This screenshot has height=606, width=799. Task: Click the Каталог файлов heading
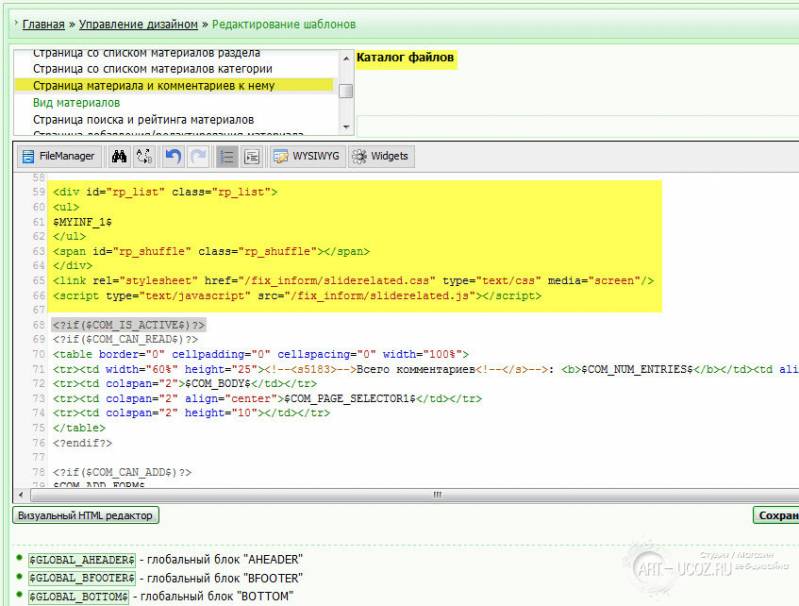tap(405, 57)
